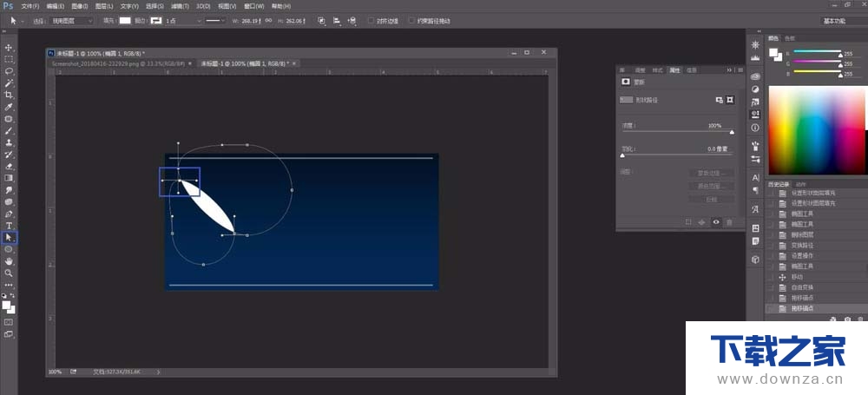This screenshot has height=395, width=868.
Task: Select the Brush tool
Action: tap(9, 131)
